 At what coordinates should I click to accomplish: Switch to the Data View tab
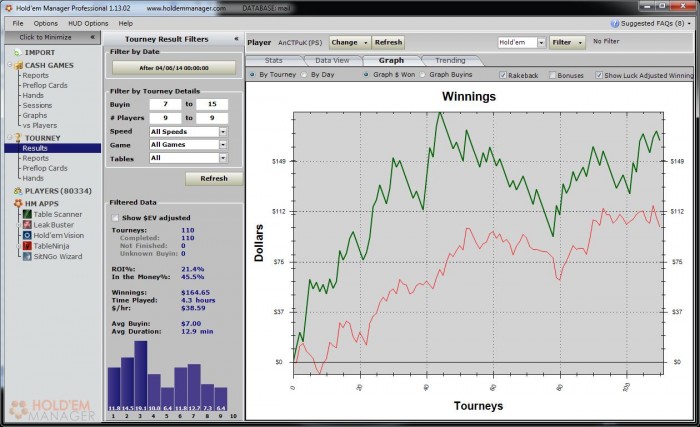332,60
